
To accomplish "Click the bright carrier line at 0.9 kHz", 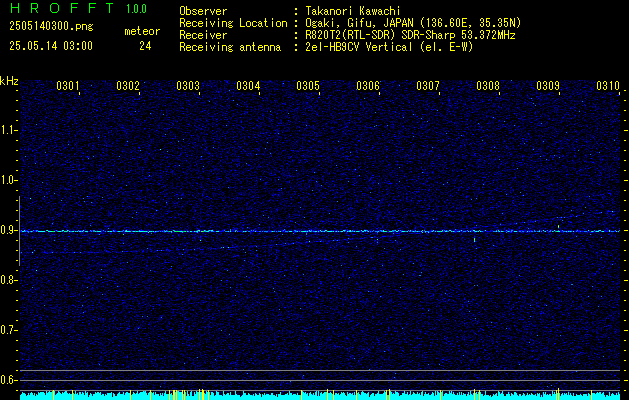I will [320, 231].
